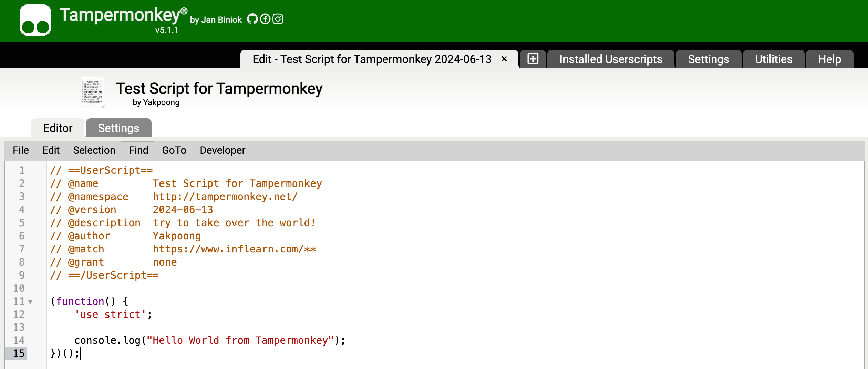Open the Help tab
This screenshot has height=369, width=868.
pyautogui.click(x=829, y=59)
